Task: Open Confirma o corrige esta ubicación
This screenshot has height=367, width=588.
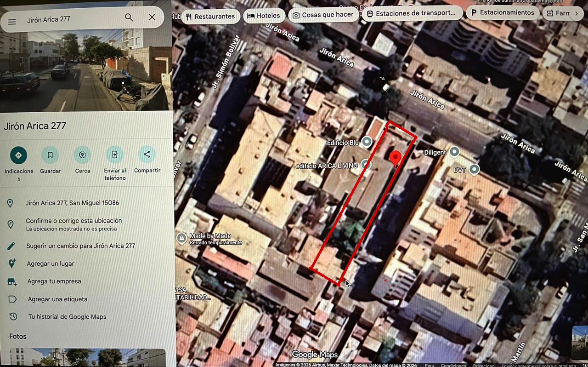Action: pos(73,224)
